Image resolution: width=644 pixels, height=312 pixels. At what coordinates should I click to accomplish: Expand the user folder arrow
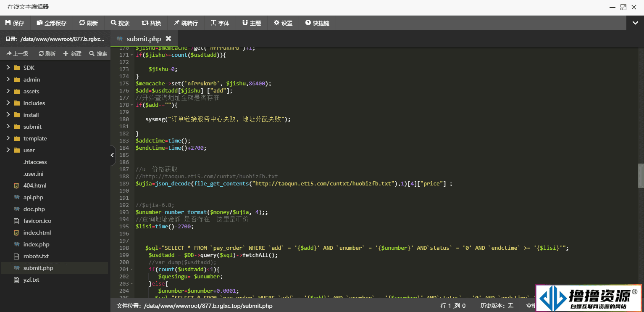(x=8, y=150)
